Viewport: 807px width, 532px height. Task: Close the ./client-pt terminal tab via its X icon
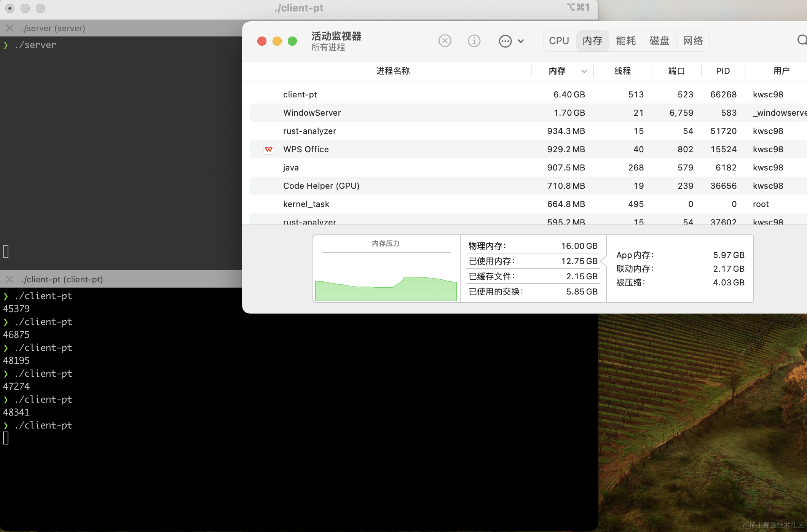tap(9, 279)
